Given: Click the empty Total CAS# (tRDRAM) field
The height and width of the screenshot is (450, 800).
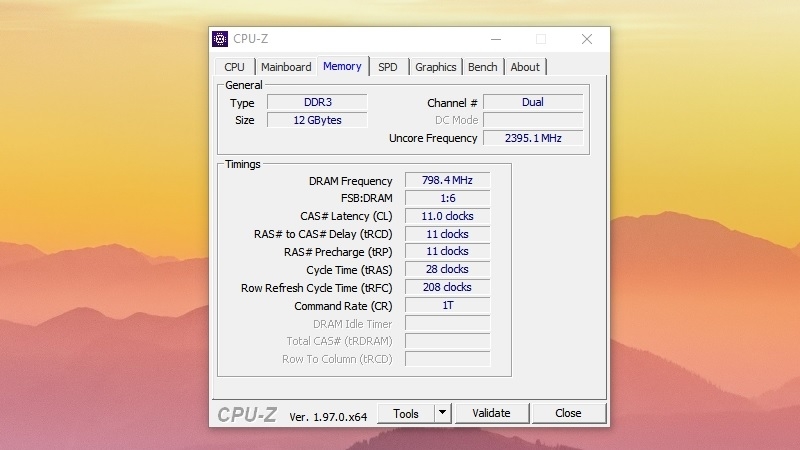Looking at the screenshot, I should coord(447,341).
